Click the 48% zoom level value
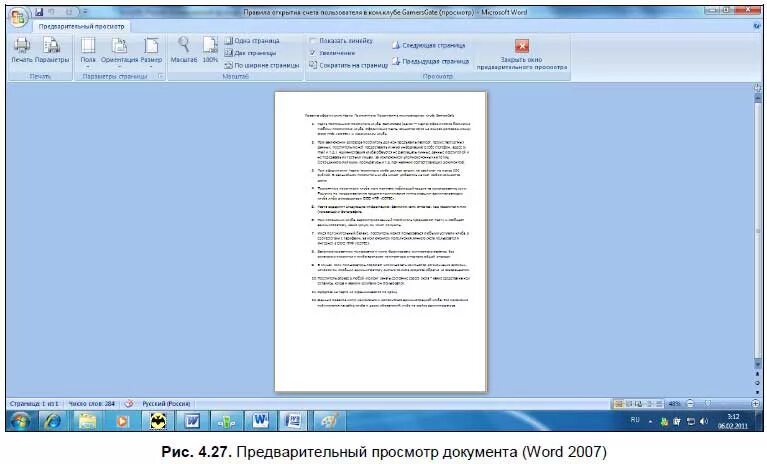 tap(675, 404)
